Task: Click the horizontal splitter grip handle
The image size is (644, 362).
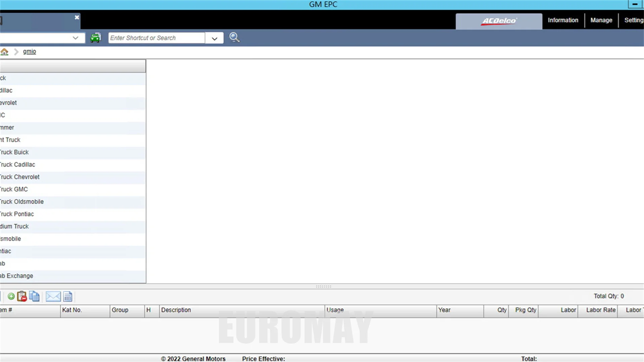Action: [323, 287]
